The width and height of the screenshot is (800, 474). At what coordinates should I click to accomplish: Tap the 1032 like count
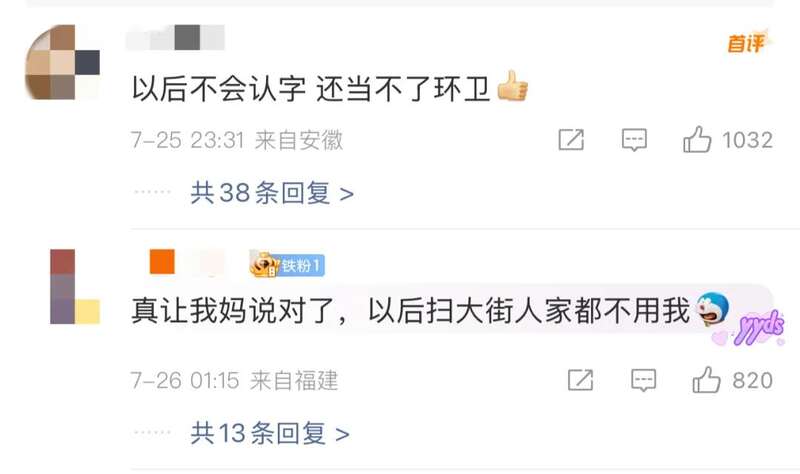747,140
